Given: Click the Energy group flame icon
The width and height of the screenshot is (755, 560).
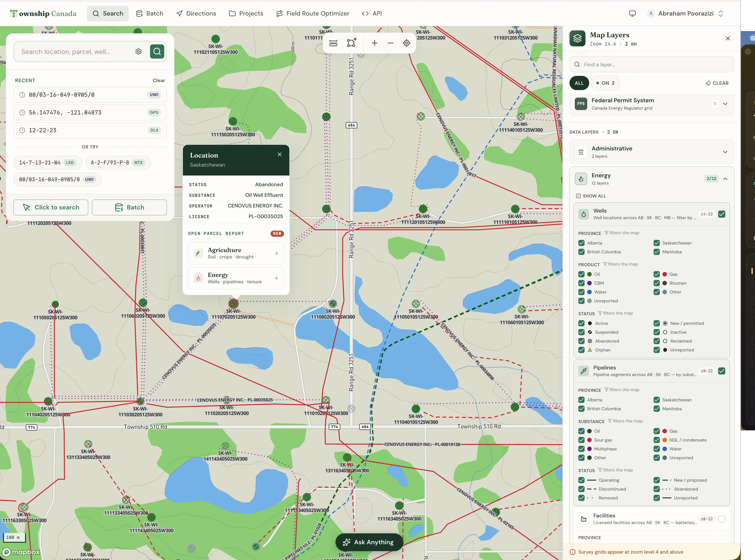Looking at the screenshot, I should click(581, 179).
